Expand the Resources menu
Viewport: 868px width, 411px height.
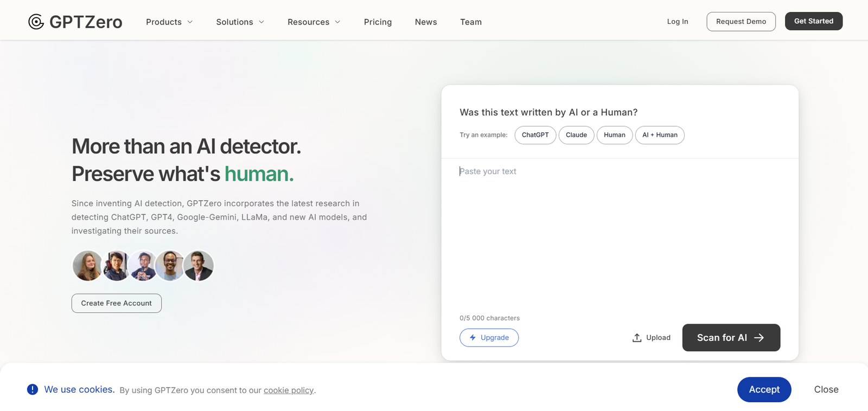[x=314, y=22]
